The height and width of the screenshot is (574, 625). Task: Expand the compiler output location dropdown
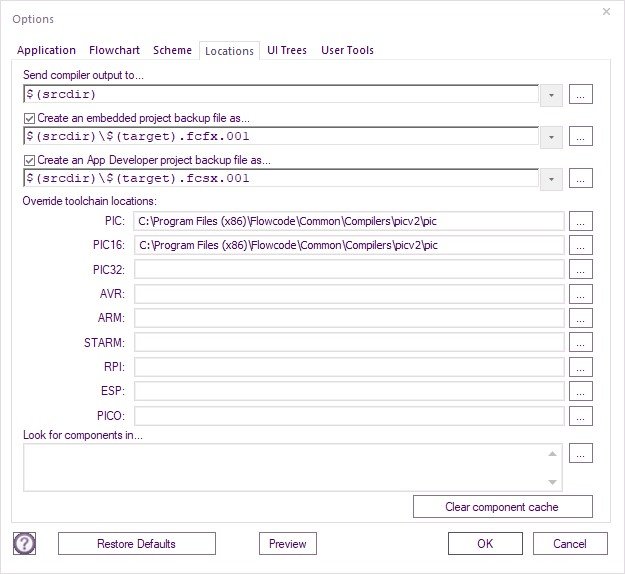coord(551,95)
